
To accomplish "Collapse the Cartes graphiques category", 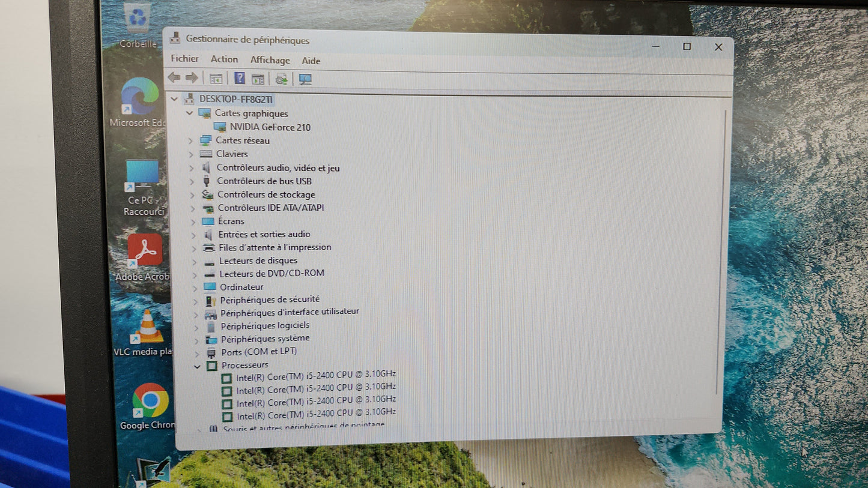I will (x=189, y=113).
